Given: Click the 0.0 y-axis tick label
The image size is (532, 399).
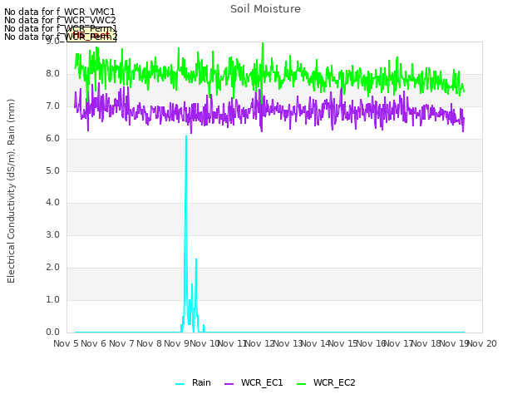Looking at the screenshot, I should (x=52, y=332).
